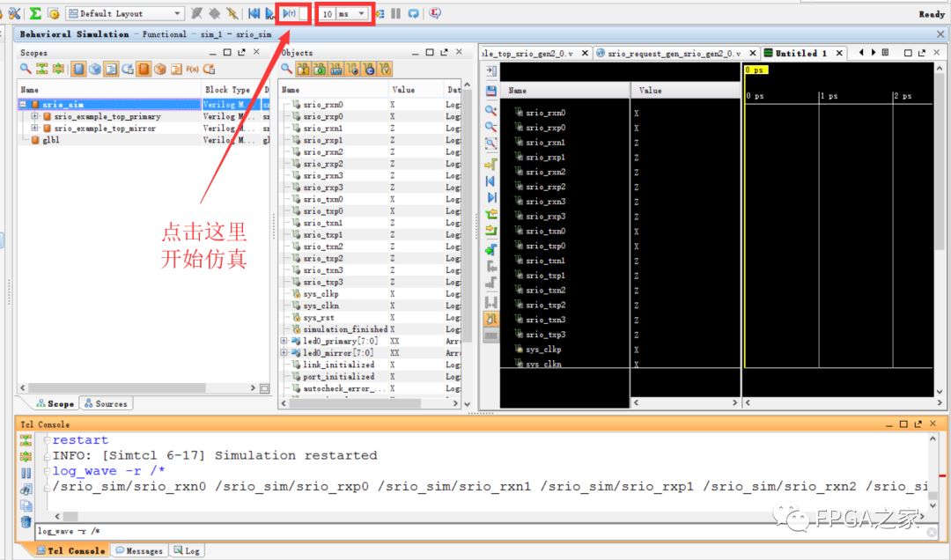Image resolution: width=951 pixels, height=560 pixels.
Task: Click the yellow 0 ps cursor marker
Action: coord(756,70)
